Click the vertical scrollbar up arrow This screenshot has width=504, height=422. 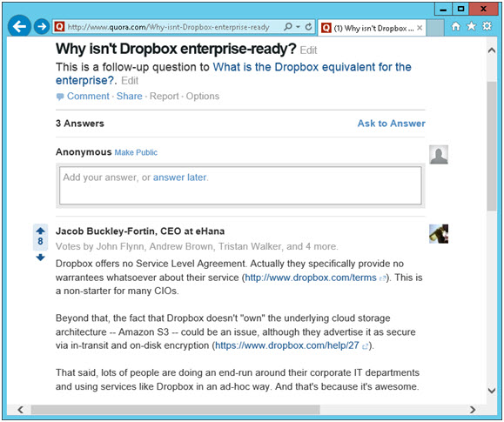click(492, 50)
